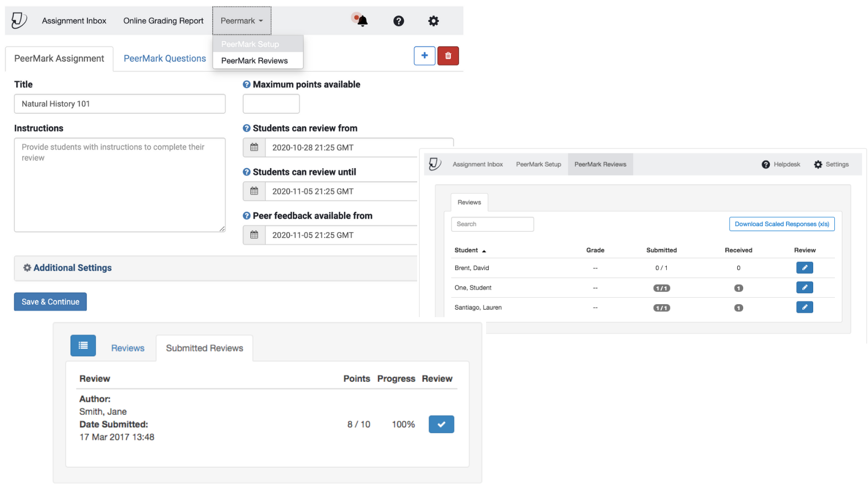Image resolution: width=868 pixels, height=488 pixels.
Task: Open the settings gear in the top bar
Action: pyautogui.click(x=433, y=21)
